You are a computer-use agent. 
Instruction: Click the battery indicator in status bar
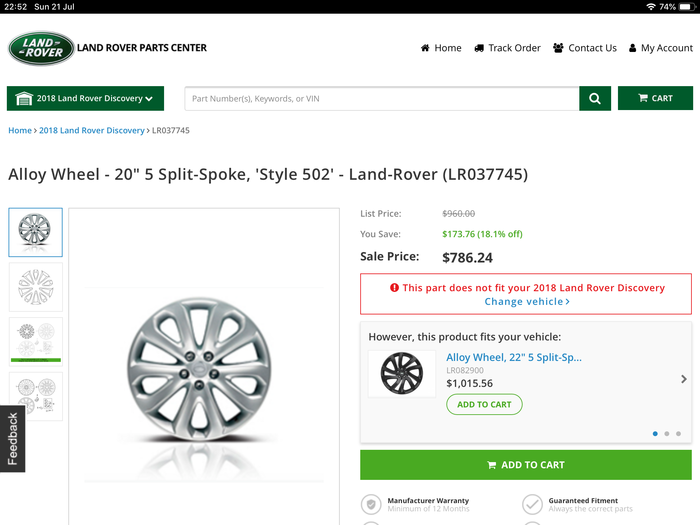pyautogui.click(x=685, y=7)
